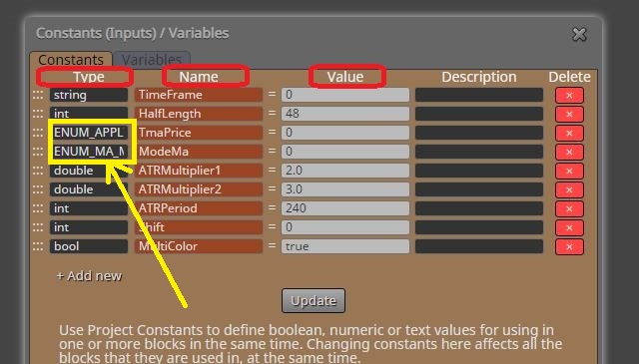The width and height of the screenshot is (639, 364).
Task: Click the TimeFrame value field
Action: (345, 95)
